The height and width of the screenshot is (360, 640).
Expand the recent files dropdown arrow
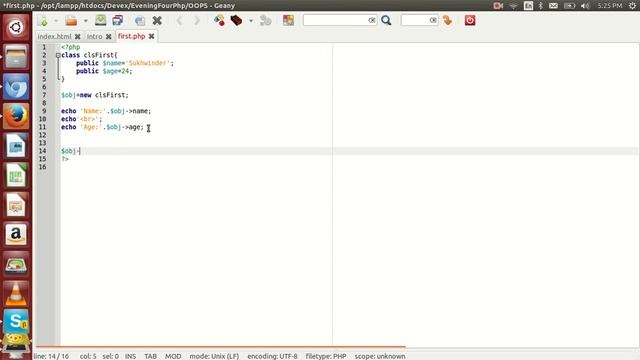pyautogui.click(x=86, y=21)
